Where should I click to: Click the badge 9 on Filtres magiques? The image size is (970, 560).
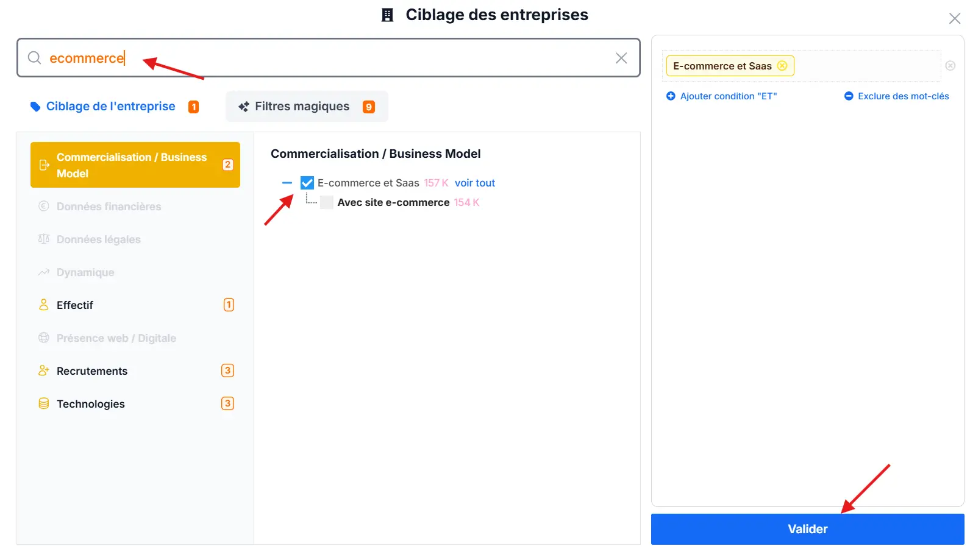(x=369, y=107)
